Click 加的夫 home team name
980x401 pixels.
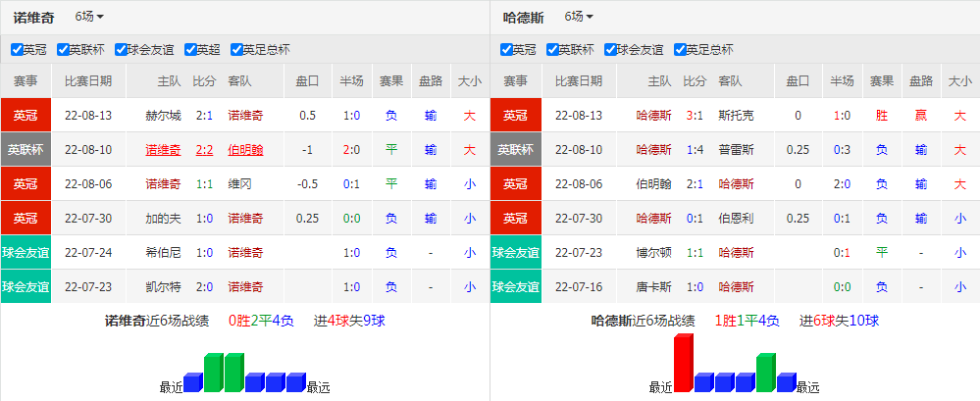tap(163, 219)
